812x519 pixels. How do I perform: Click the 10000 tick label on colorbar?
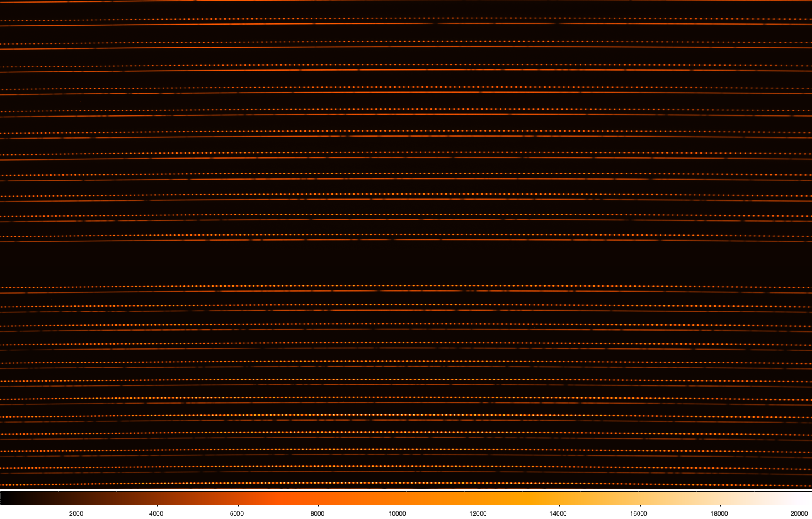(398, 513)
